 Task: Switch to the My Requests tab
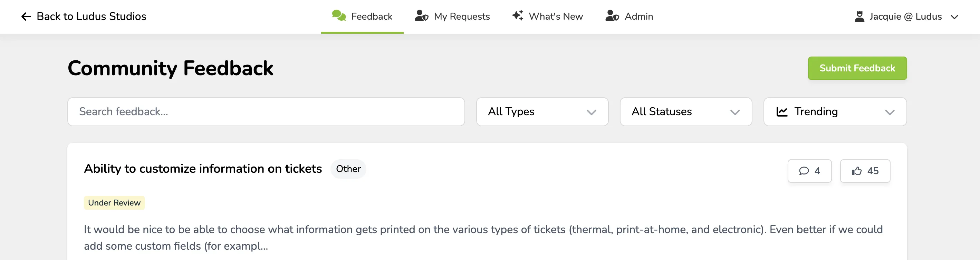click(x=452, y=16)
